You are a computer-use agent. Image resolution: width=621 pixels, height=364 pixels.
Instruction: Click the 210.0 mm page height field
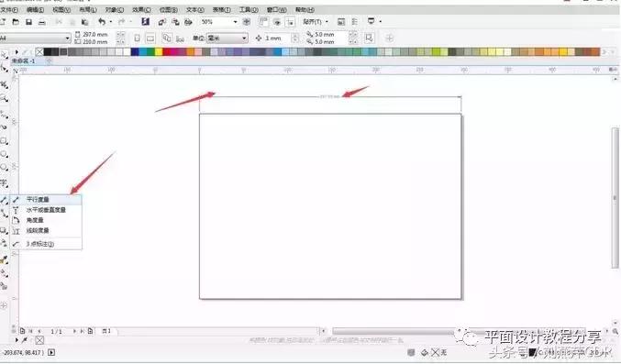95,41
